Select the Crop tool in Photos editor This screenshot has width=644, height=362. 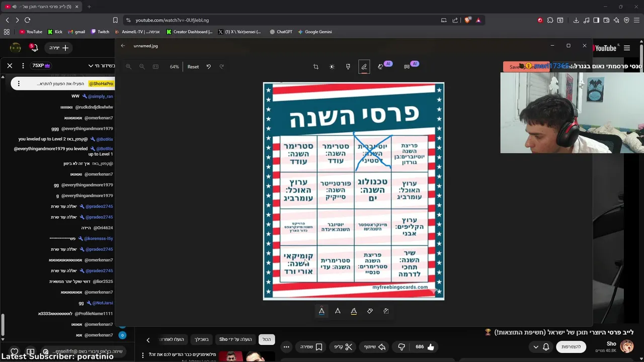point(316,66)
